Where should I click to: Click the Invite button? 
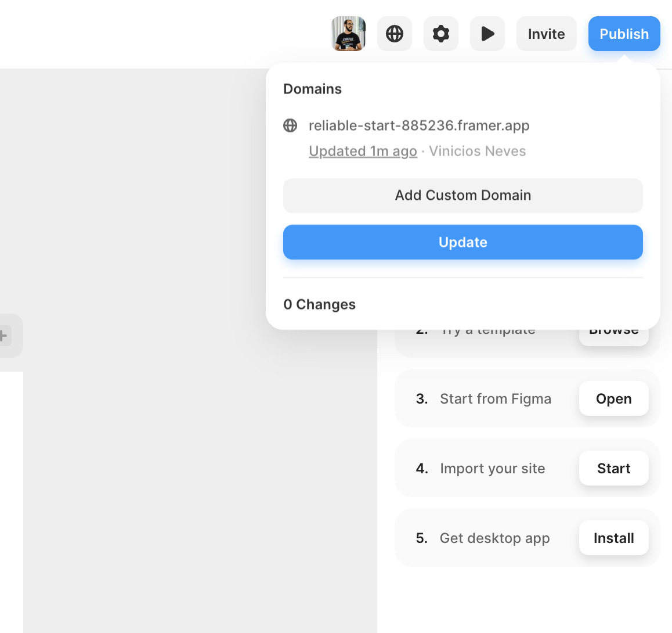coord(547,34)
